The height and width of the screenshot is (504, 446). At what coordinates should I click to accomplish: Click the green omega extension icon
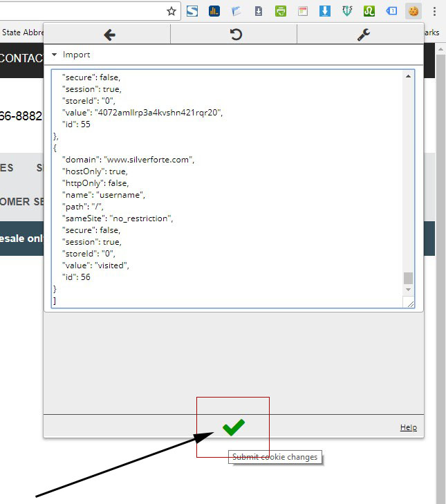(369, 11)
